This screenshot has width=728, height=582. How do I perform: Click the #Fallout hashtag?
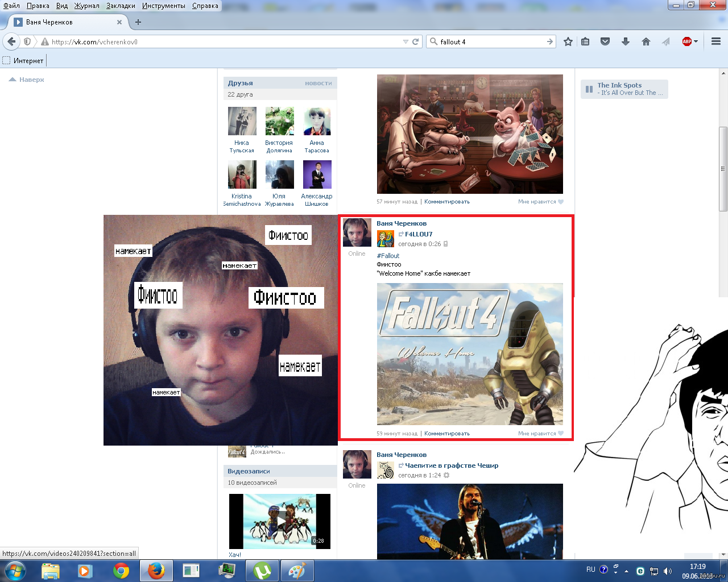click(x=388, y=256)
